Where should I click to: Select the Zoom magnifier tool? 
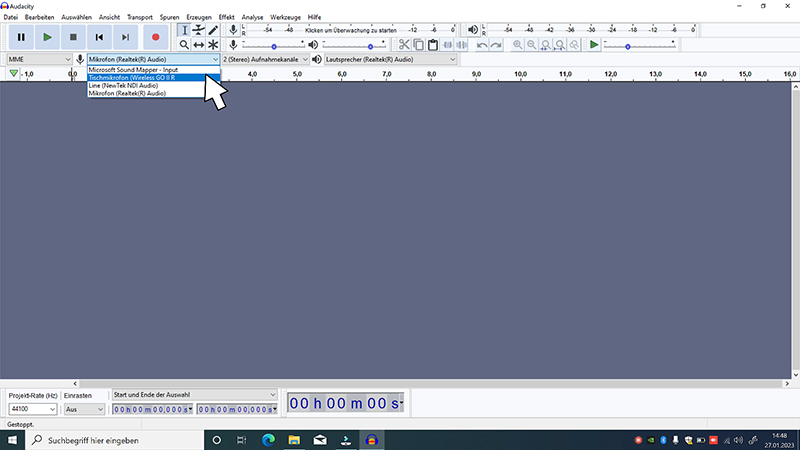(x=184, y=45)
